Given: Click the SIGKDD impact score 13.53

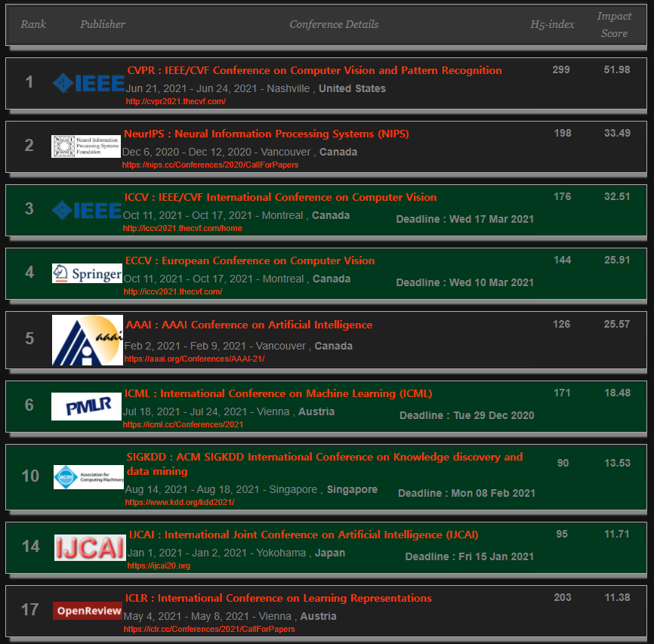Looking at the screenshot, I should click(617, 463).
